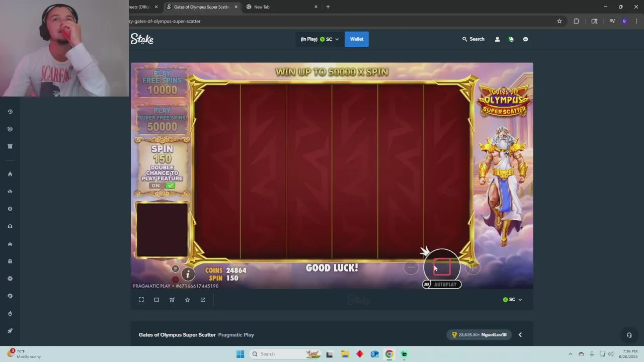Add game to favourites with star icon
Viewport: 644px width, 362px height.
[187, 300]
